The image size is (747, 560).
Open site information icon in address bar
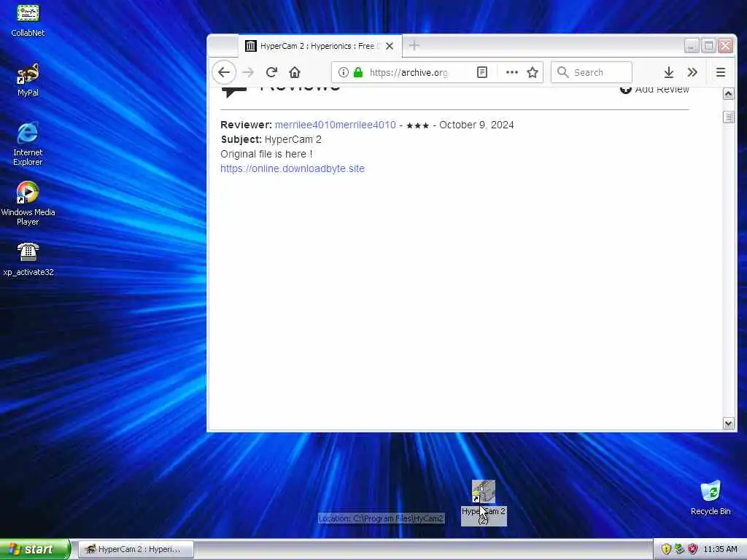[x=343, y=72]
